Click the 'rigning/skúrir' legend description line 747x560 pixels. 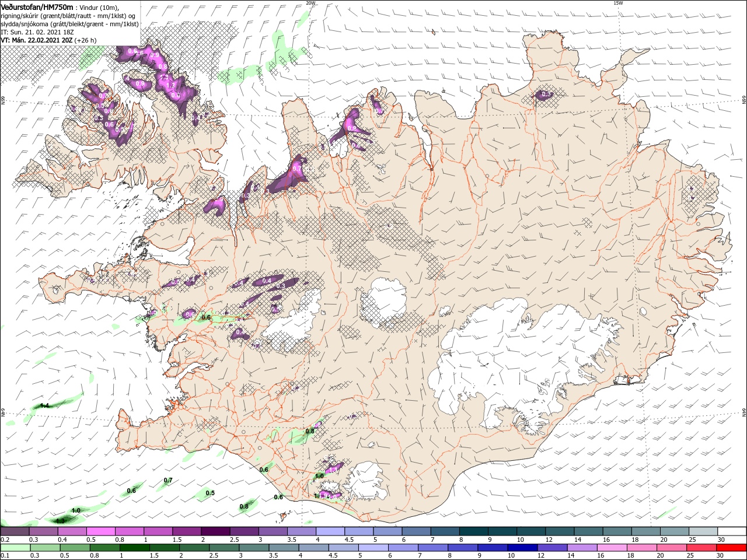68,16
